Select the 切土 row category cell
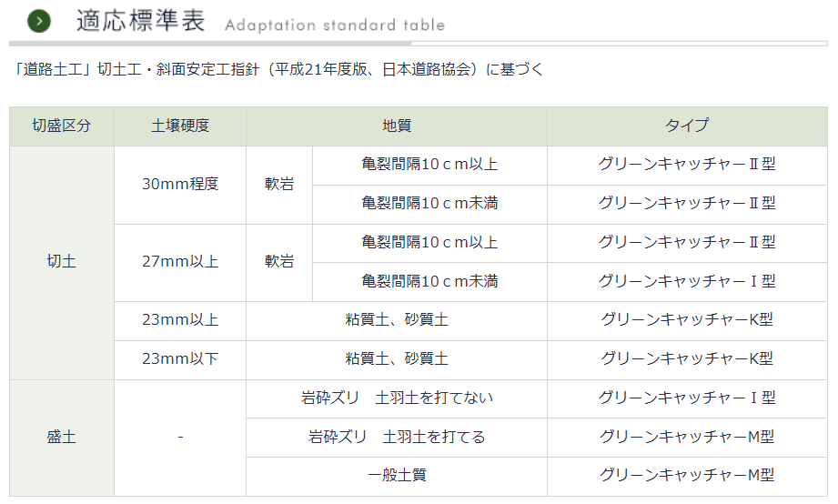The height and width of the screenshot is (504, 838). click(x=62, y=262)
